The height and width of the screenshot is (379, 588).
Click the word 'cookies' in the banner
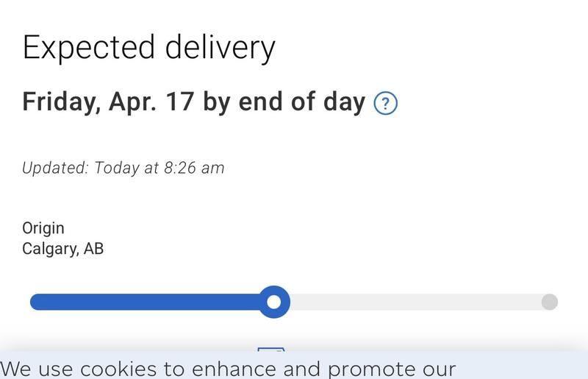(x=118, y=367)
